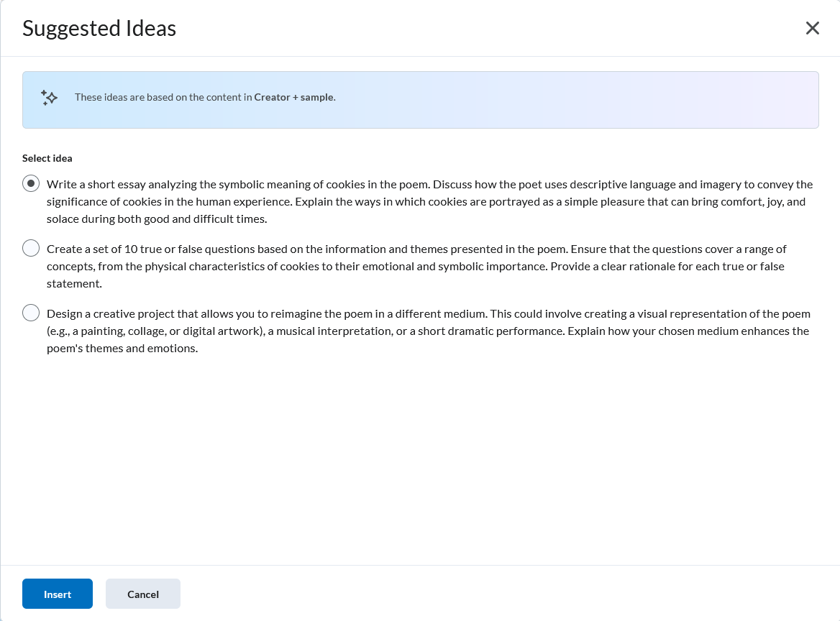Click 'solace during both good and difficult times' line
The height and width of the screenshot is (621, 840).
[x=157, y=219]
